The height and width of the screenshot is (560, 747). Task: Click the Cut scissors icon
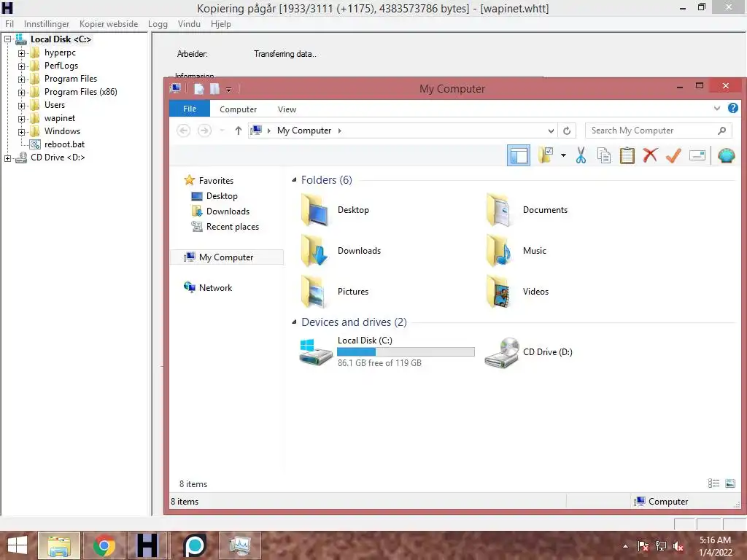(581, 155)
